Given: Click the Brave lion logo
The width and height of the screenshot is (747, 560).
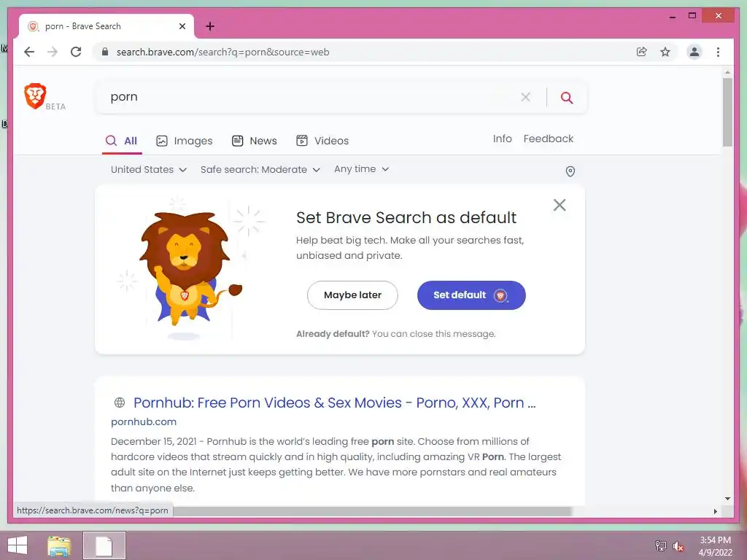Looking at the screenshot, I should (x=35, y=96).
